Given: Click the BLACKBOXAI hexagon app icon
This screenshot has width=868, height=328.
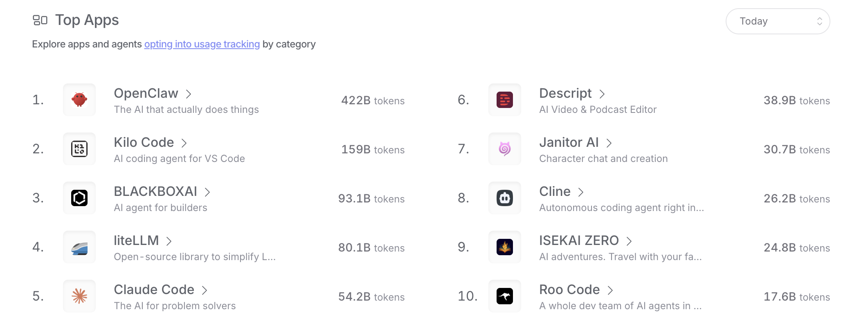Looking at the screenshot, I should (x=79, y=198).
